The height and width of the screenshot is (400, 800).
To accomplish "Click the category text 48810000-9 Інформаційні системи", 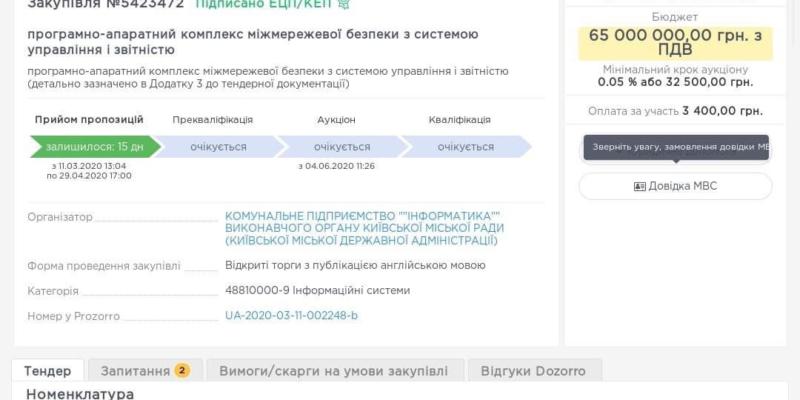I will (x=317, y=291).
